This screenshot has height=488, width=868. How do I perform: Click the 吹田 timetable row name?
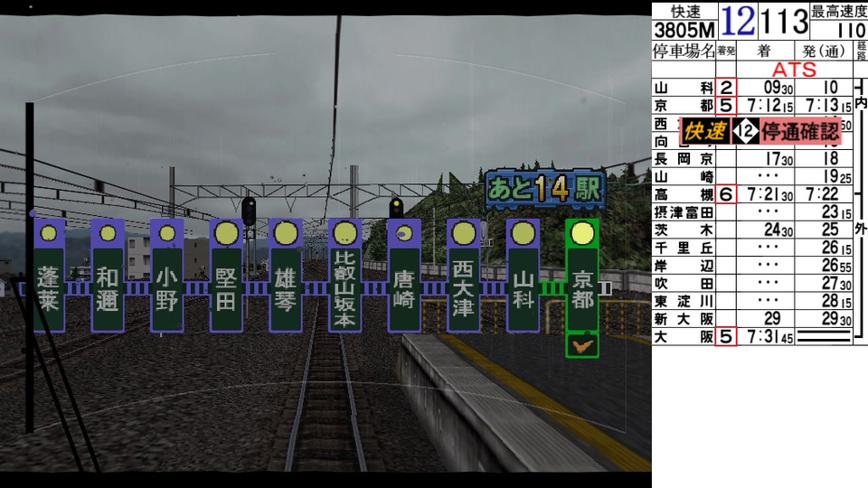point(684,283)
